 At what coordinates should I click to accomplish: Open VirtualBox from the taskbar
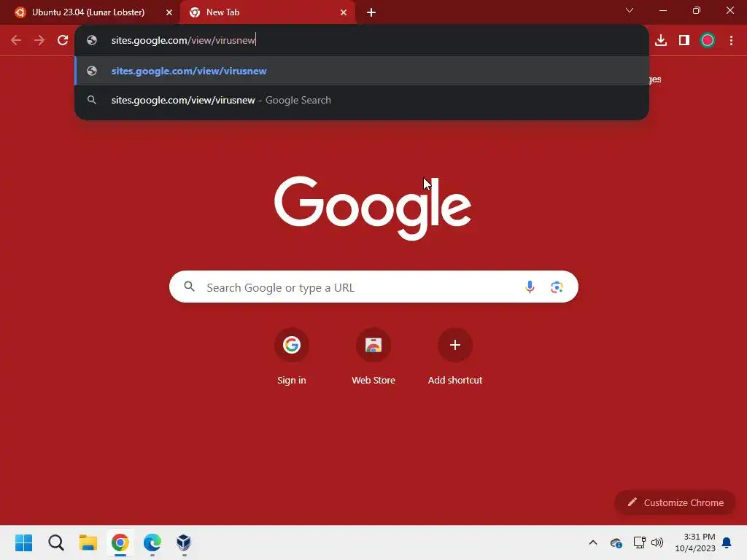click(184, 542)
